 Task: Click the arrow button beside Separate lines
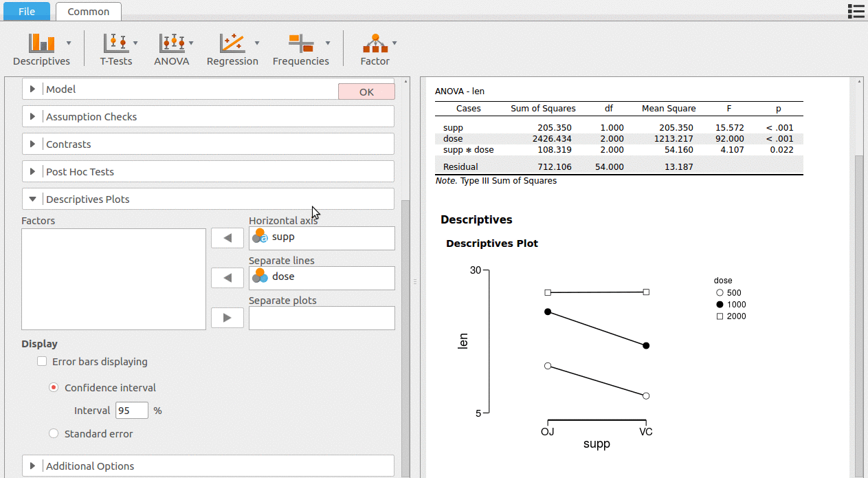tap(227, 279)
